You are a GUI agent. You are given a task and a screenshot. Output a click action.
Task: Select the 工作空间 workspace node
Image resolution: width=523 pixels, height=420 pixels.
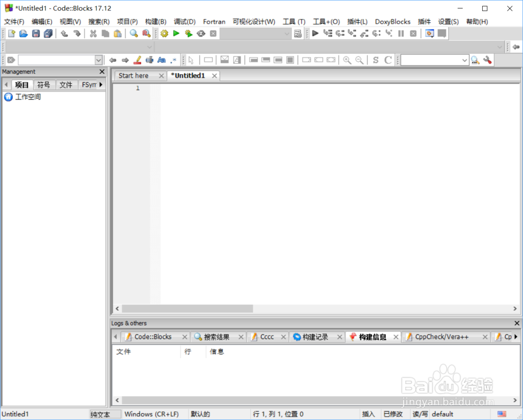28,97
